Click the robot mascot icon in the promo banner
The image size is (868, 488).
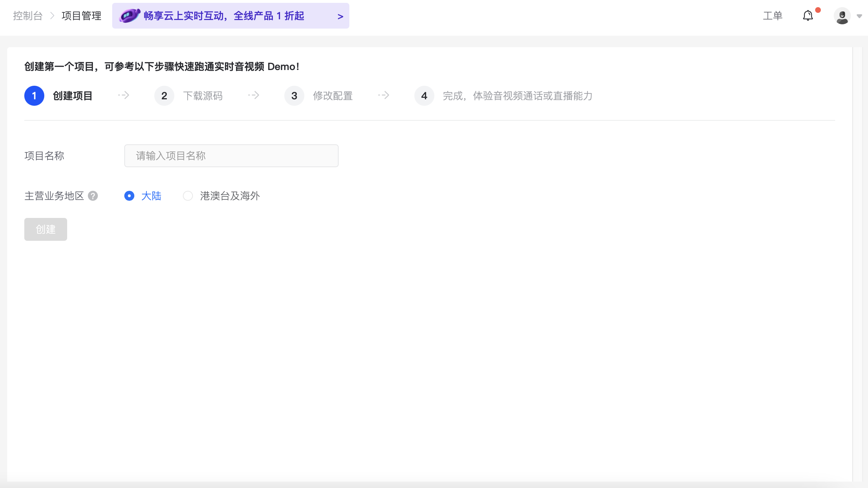tap(129, 16)
